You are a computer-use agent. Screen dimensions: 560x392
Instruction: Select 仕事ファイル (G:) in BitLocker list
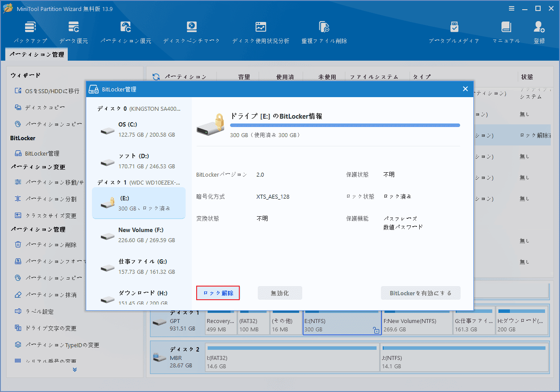[139, 267]
